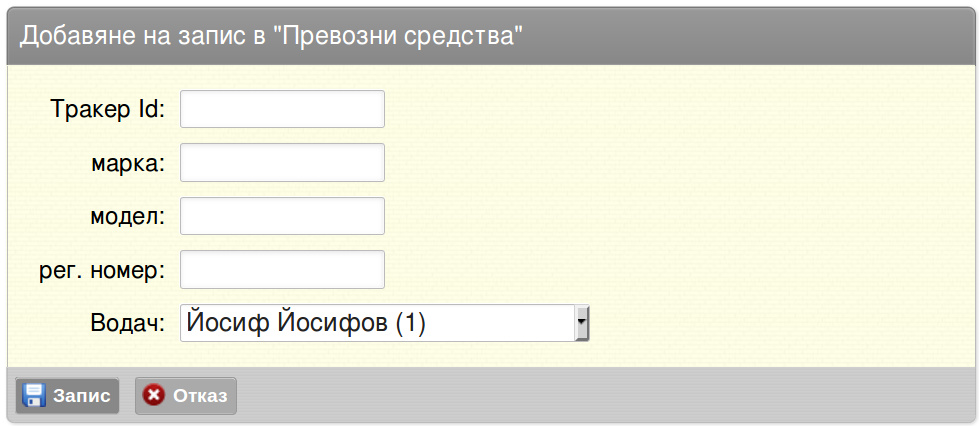The image size is (979, 426).
Task: Click the рег. номер label text
Action: click(102, 270)
